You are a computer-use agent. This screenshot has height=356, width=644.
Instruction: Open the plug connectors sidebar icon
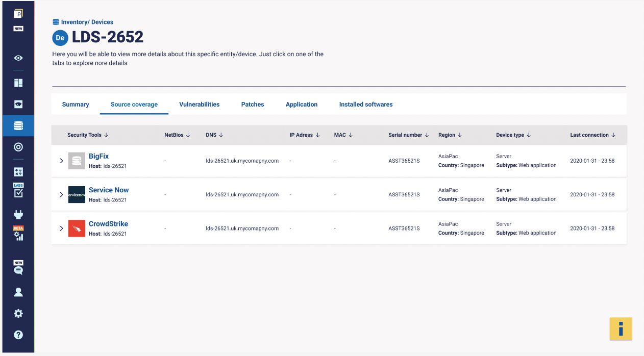[x=18, y=214]
